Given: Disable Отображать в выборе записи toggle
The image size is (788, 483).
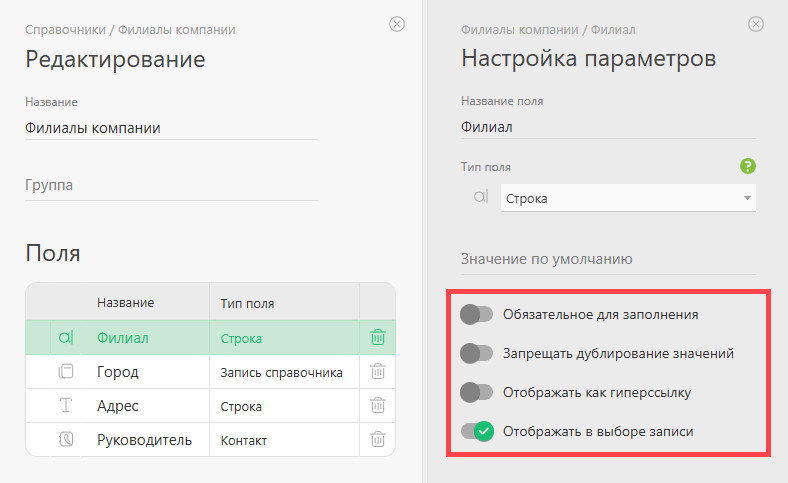Looking at the screenshot, I should click(477, 431).
